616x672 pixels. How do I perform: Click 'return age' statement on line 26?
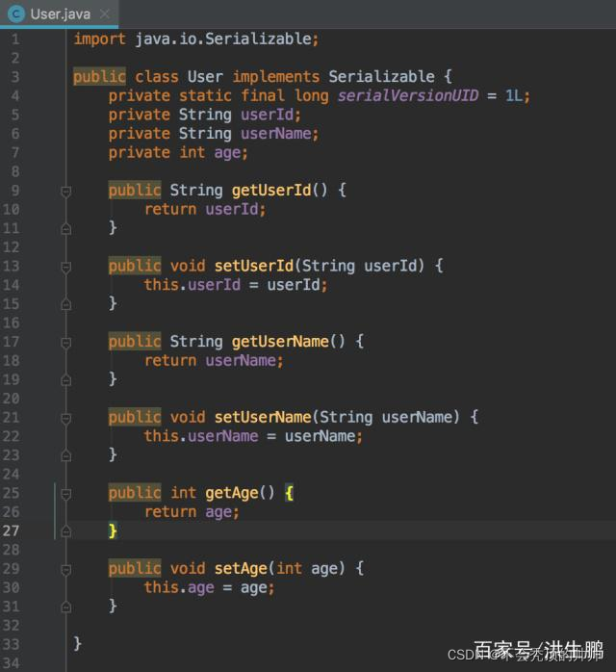(x=188, y=512)
